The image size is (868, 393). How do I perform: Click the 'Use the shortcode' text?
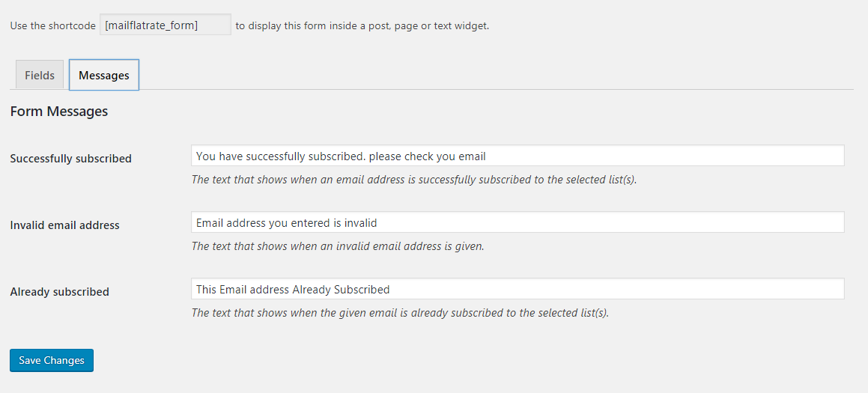(x=52, y=25)
